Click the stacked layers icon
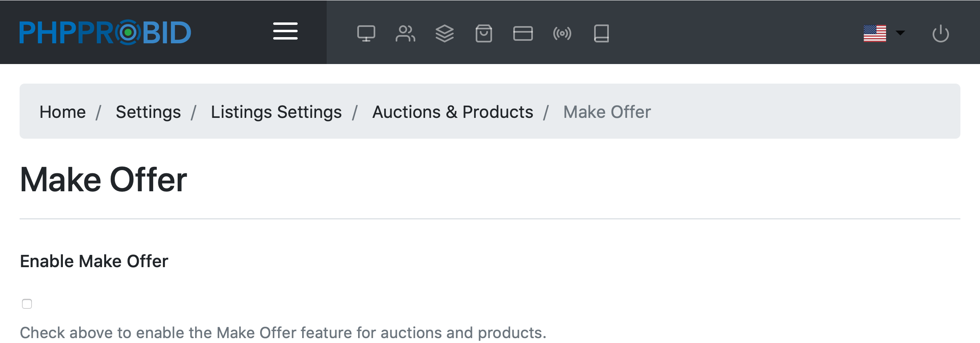980x343 pixels. point(444,33)
